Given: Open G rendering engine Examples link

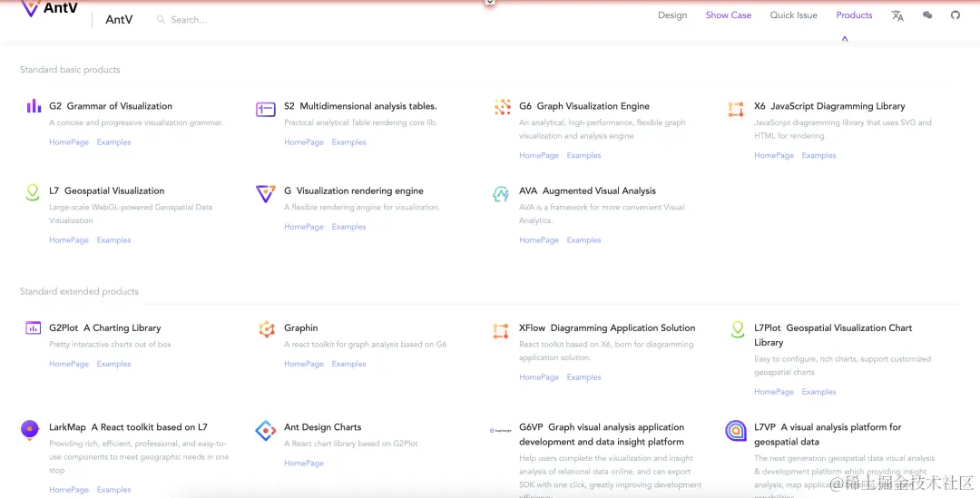Looking at the screenshot, I should pos(348,227).
